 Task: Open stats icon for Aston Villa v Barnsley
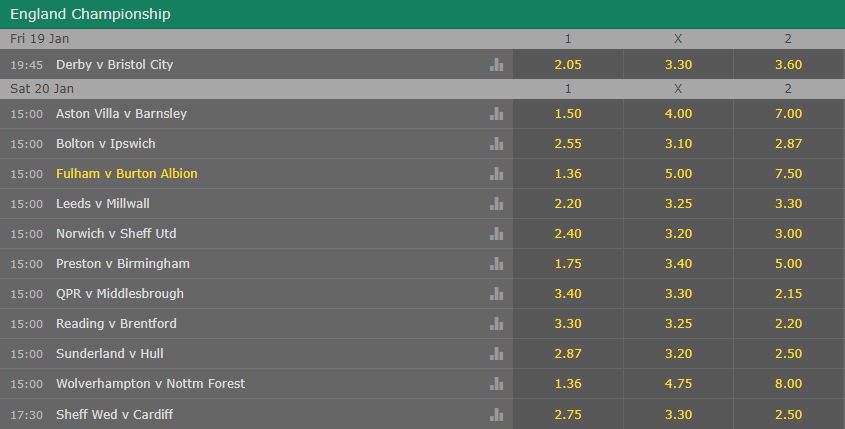(497, 114)
